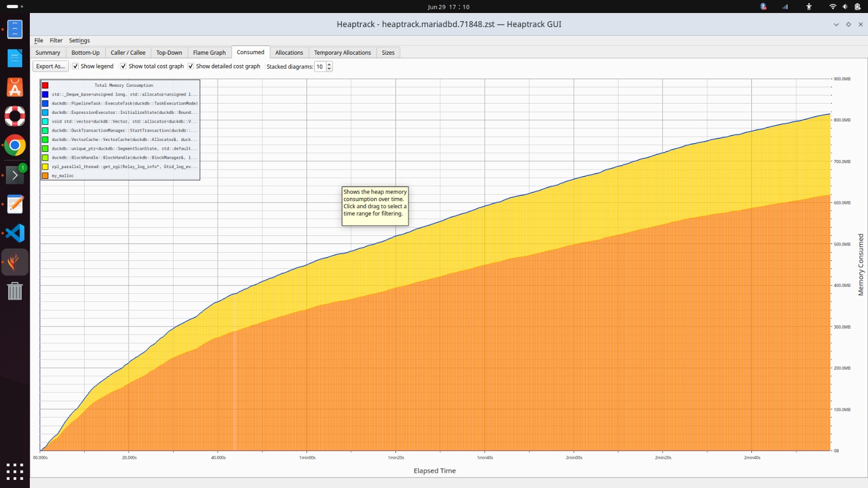Open the Ubuntu Software store icon
Screen dimensions: 868x488
coord(15,87)
